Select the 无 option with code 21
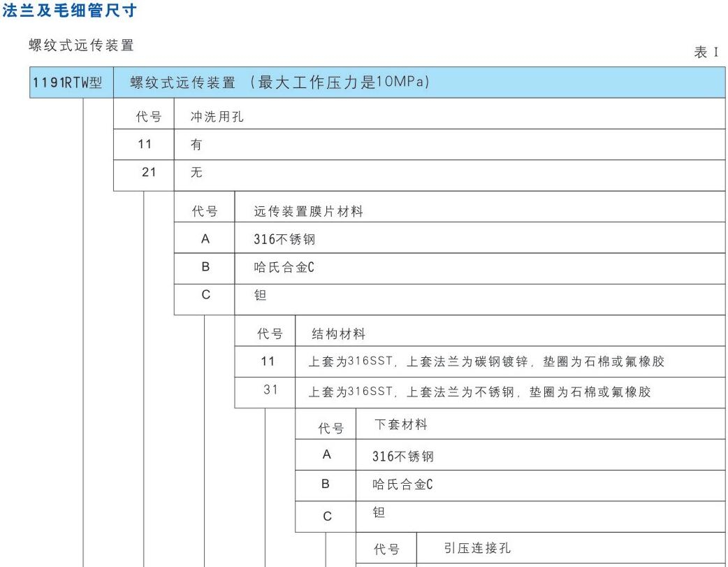Image resolution: width=728 pixels, height=567 pixels. click(196, 173)
